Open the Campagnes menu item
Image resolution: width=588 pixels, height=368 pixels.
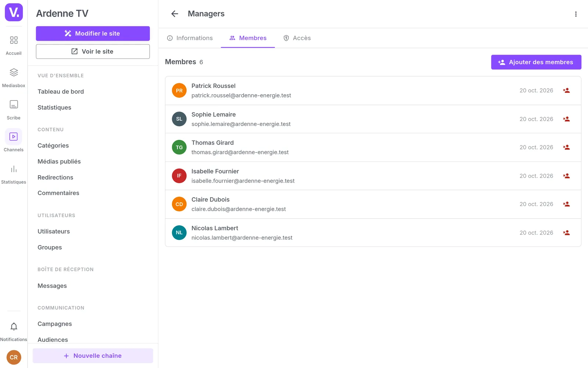tap(55, 324)
